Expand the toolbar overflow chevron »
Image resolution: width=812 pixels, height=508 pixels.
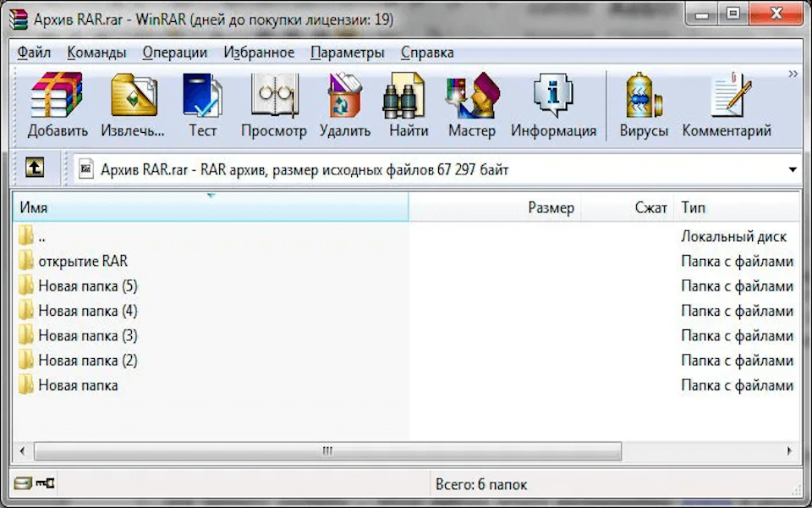click(793, 74)
